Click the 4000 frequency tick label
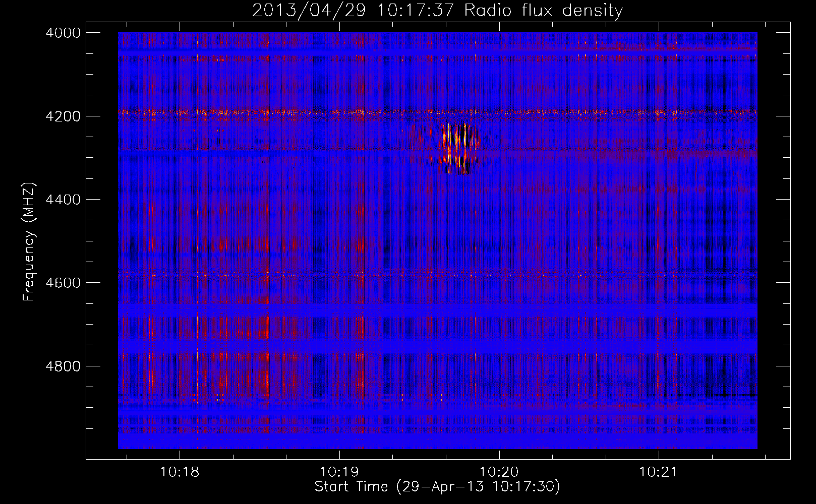Viewport: 816px width, 504px height. click(x=63, y=33)
